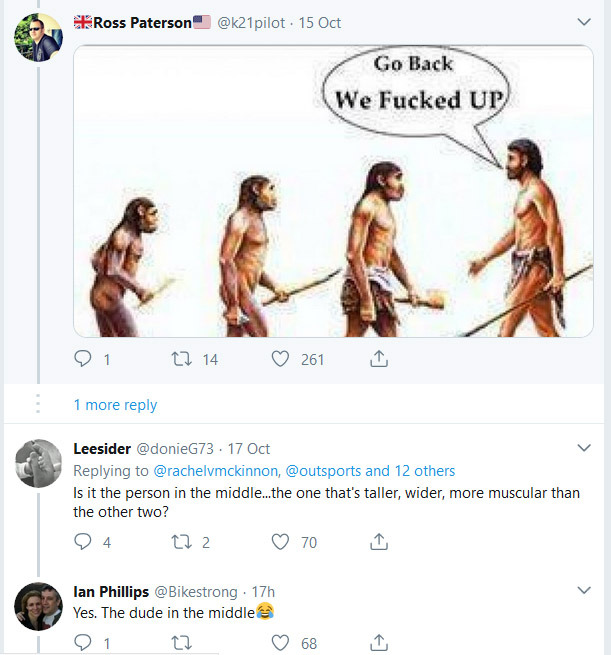Reply to Leesider's tweet
The width and height of the screenshot is (611, 655).
pyautogui.click(x=84, y=542)
